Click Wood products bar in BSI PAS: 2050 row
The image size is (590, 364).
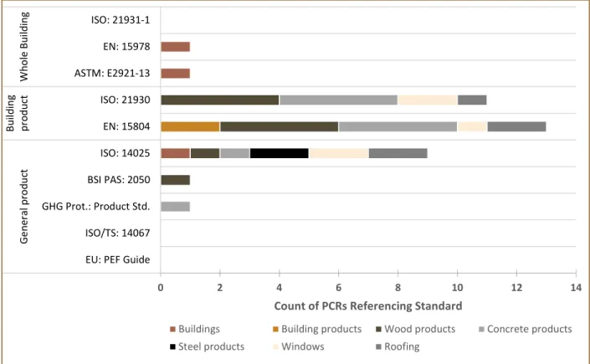tap(176, 180)
